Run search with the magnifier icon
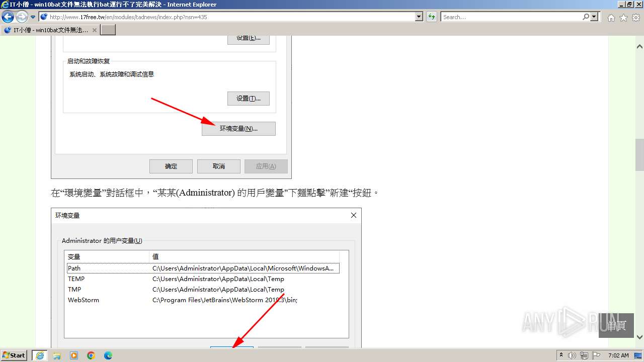644x362 pixels. (586, 17)
